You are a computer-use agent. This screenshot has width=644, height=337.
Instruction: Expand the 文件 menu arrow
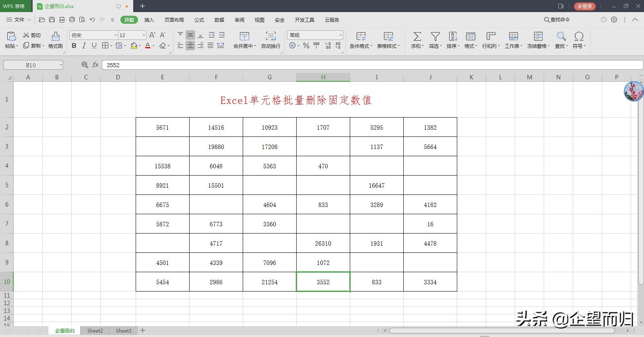point(29,20)
